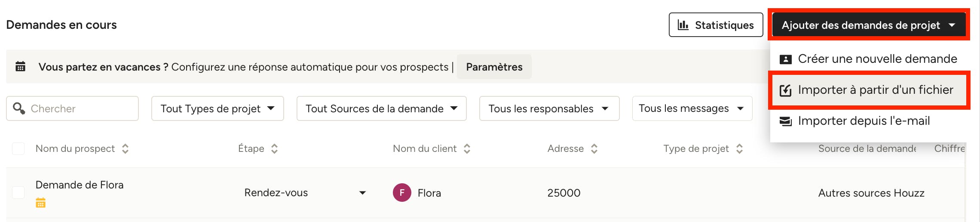
Task: Click Flora's purple avatar circle
Action: pos(402,193)
